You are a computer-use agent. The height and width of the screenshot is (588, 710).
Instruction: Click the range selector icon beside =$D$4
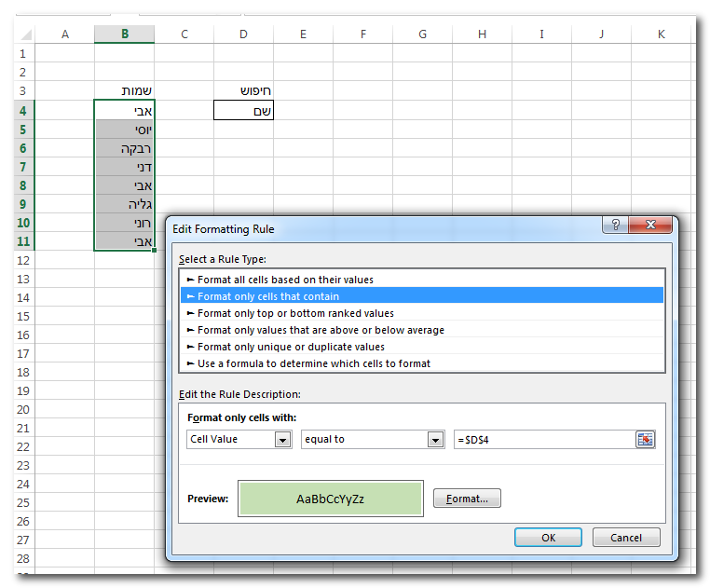645,439
